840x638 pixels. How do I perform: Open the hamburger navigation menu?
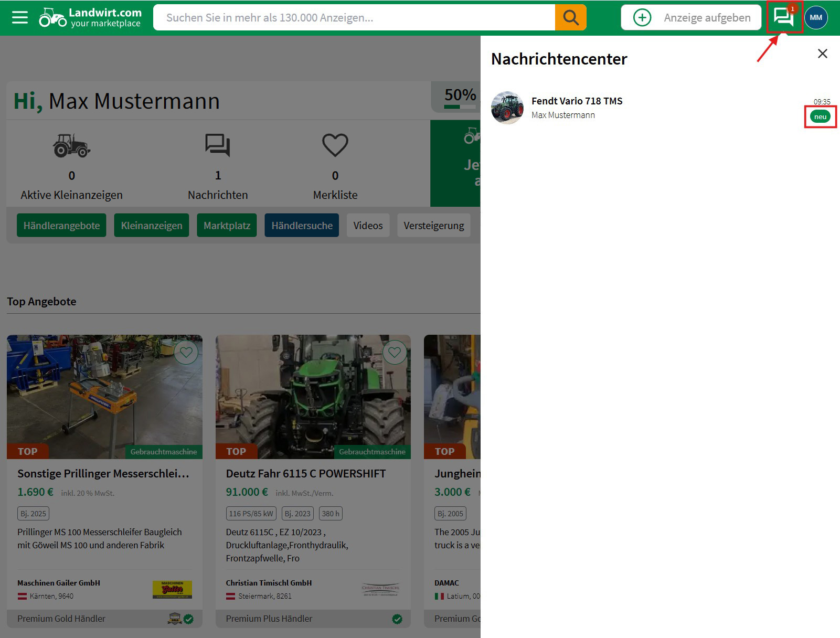point(19,17)
